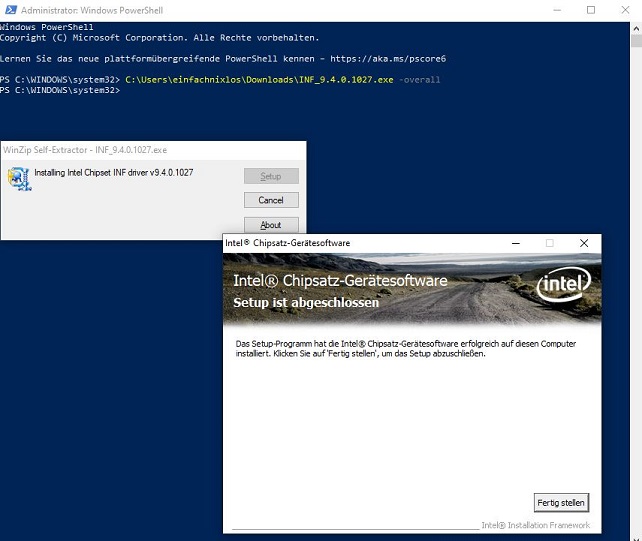Click the https://aka.ms/pscore6 URL text

pyautogui.click(x=388, y=59)
